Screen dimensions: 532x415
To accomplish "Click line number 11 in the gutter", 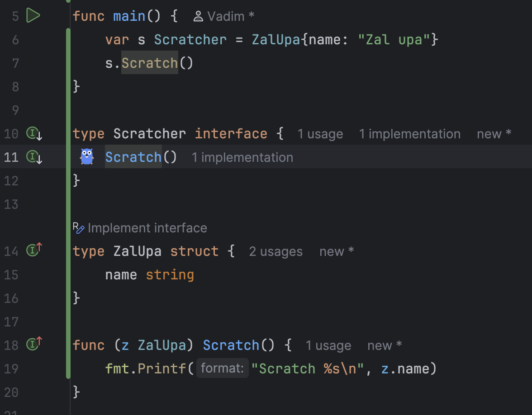I will (x=11, y=157).
